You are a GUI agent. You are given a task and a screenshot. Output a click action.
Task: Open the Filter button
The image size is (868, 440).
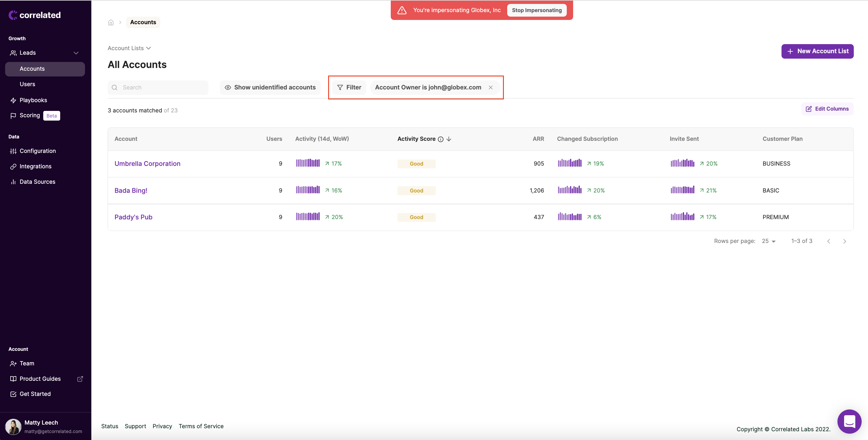pyautogui.click(x=349, y=88)
